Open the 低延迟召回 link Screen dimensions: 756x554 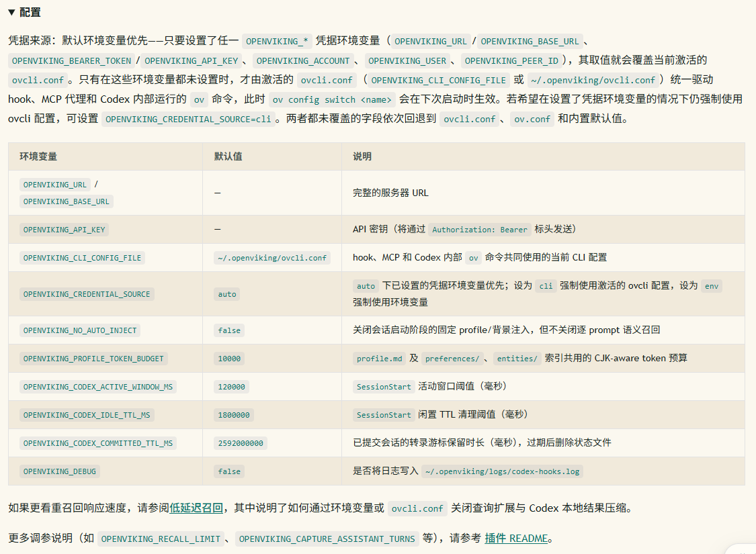click(x=196, y=508)
